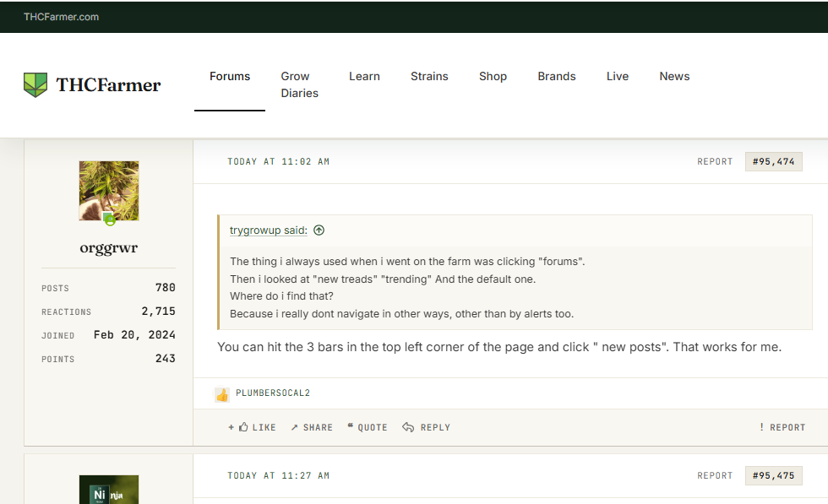Click the thumbs-up reaction icon next to PLUMBERSOCAL2
Viewport: 828px width, 504px height.
click(222, 394)
